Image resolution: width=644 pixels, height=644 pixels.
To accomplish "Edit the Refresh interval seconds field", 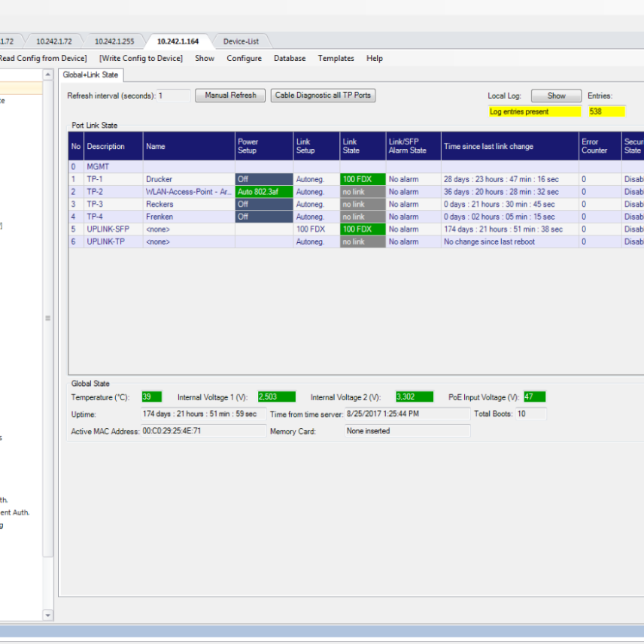I will (174, 96).
